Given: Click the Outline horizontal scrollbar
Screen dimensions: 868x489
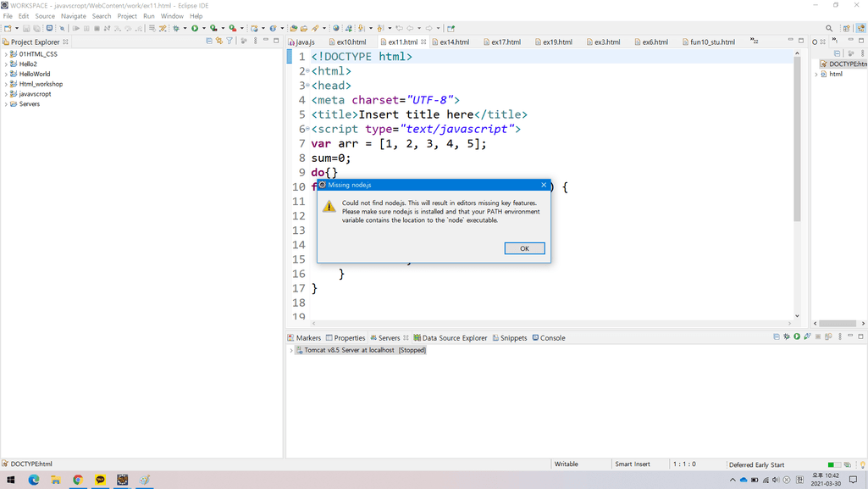Looking at the screenshot, I should pos(838,324).
